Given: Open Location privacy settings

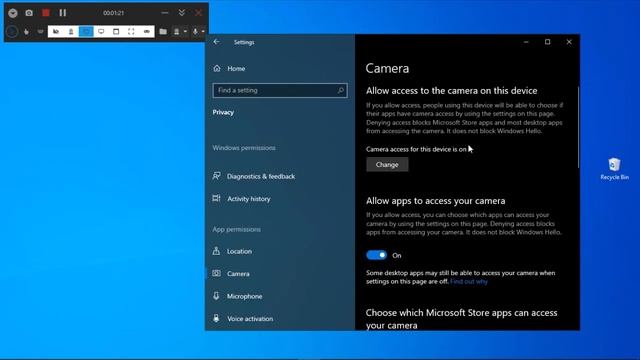Looking at the screenshot, I should point(232,251).
